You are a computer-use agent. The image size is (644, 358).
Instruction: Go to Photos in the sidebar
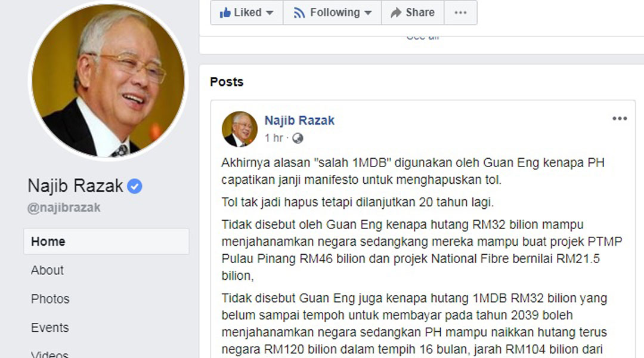click(x=50, y=299)
